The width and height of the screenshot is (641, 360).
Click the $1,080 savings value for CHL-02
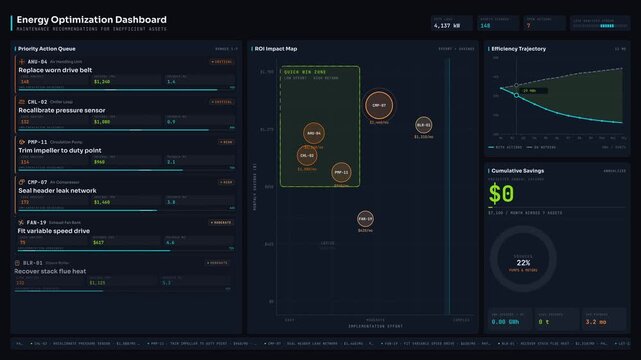tap(102, 122)
